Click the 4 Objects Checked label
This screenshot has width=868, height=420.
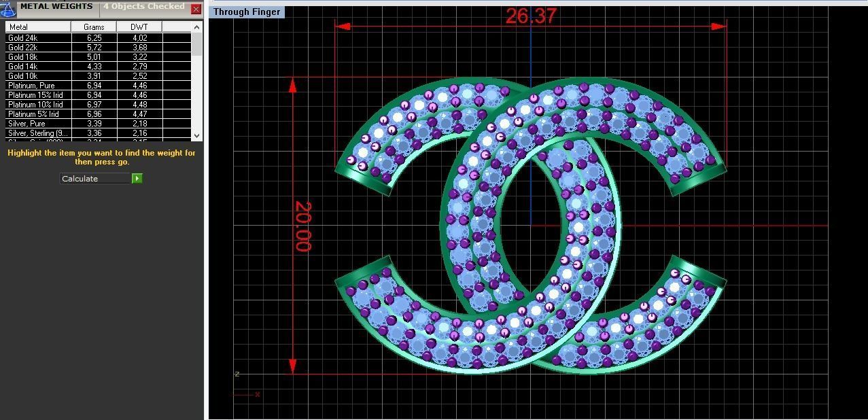(x=143, y=7)
